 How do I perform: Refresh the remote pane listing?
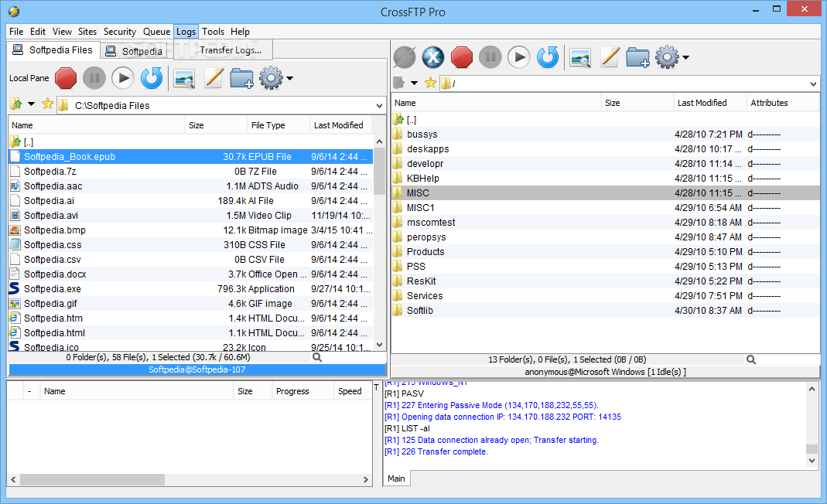tap(548, 57)
